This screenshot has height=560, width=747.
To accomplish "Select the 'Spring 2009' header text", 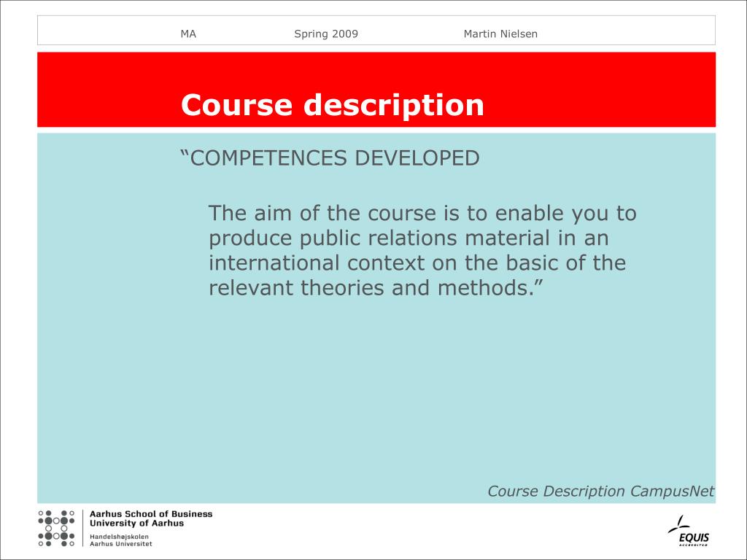I will click(x=326, y=34).
